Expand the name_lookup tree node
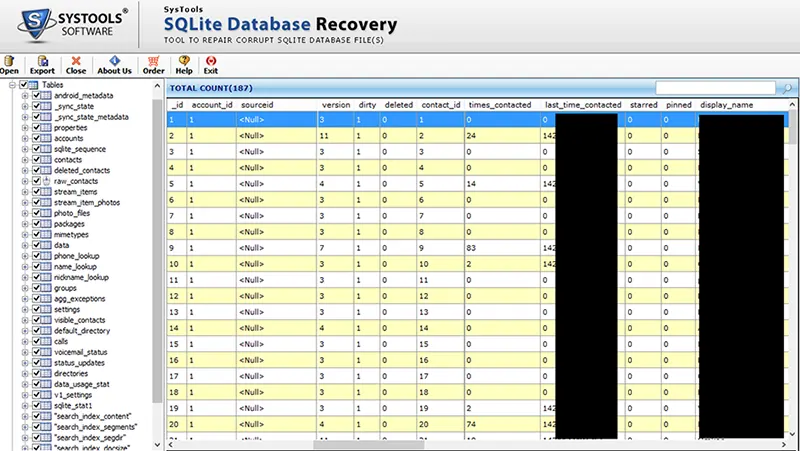 pos(24,266)
